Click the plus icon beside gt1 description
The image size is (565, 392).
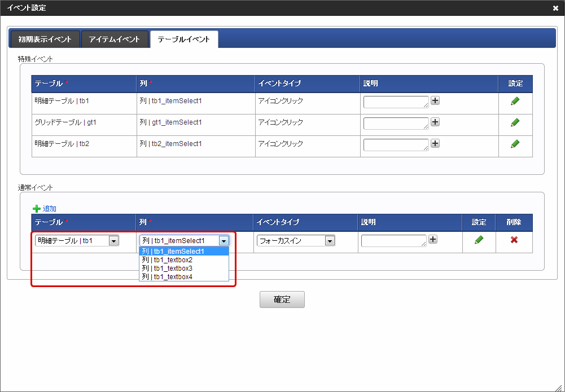435,122
